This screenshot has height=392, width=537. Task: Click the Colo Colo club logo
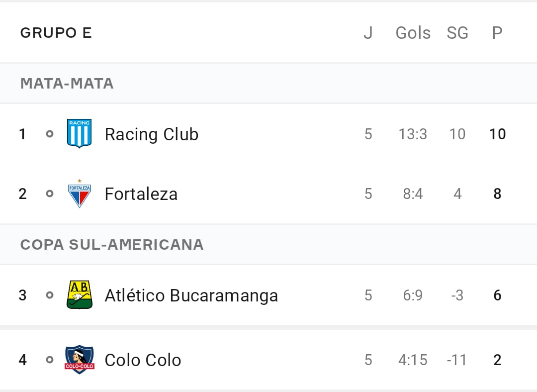(x=80, y=360)
